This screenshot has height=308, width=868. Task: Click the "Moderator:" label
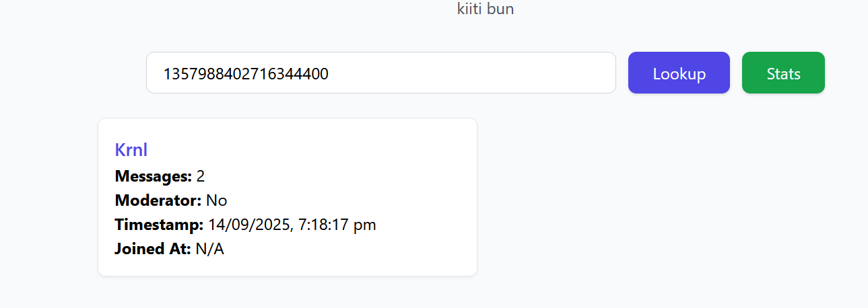[x=158, y=200]
